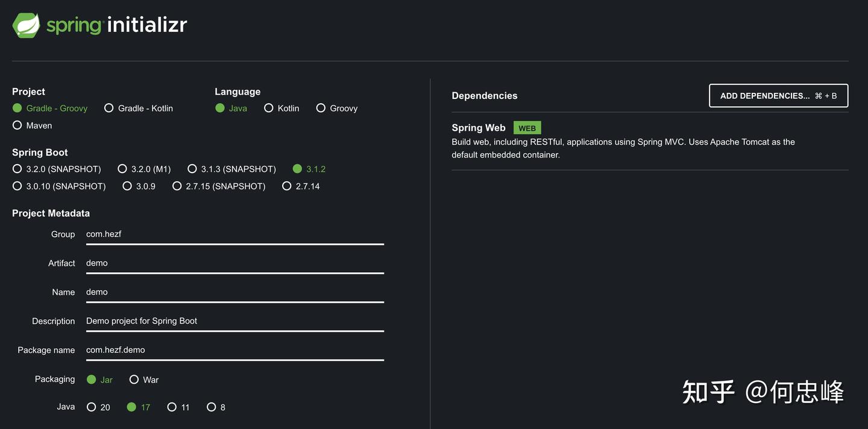Choose Kotlin as the language
The height and width of the screenshot is (429, 868).
pyautogui.click(x=281, y=108)
